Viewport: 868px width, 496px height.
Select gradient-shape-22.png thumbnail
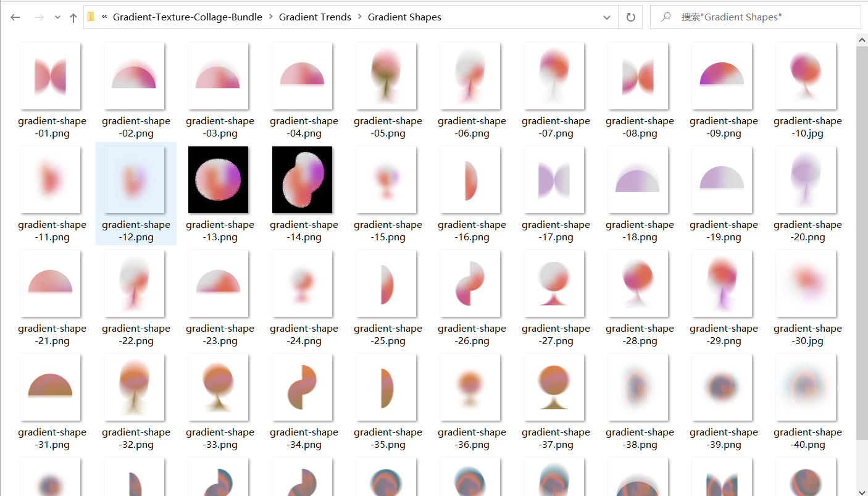pos(135,284)
